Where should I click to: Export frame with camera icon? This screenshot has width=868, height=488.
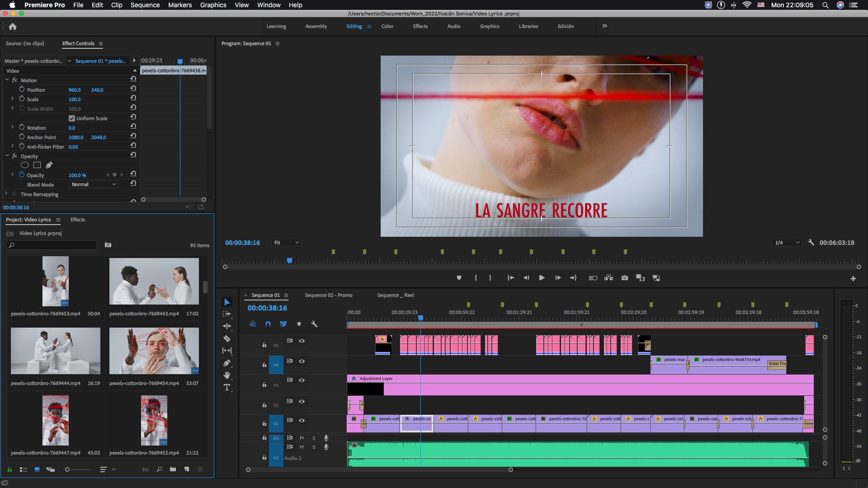pos(625,278)
